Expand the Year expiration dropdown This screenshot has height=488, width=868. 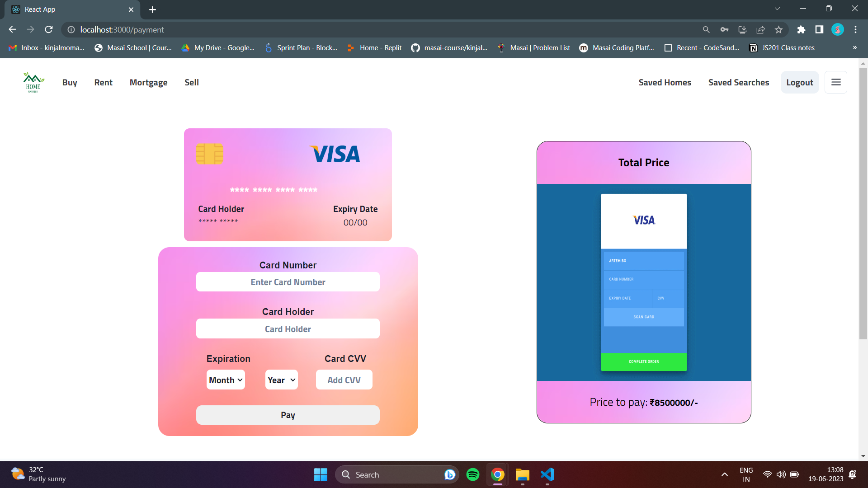tap(281, 380)
